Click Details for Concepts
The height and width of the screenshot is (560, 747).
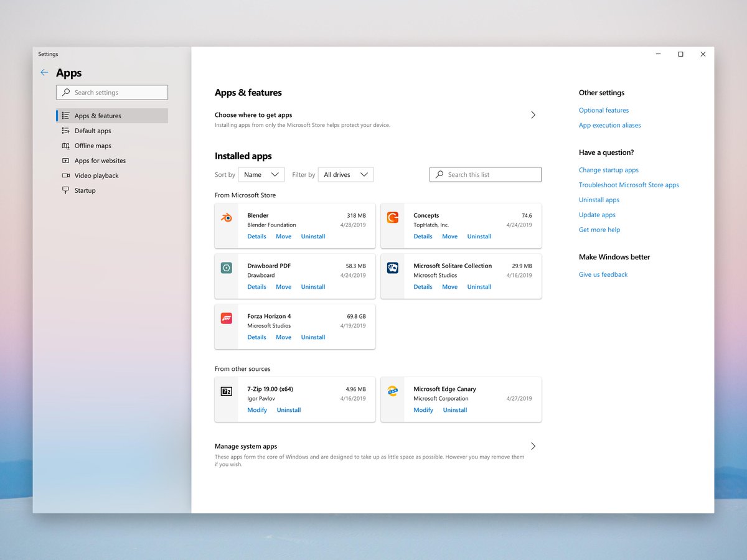click(423, 236)
